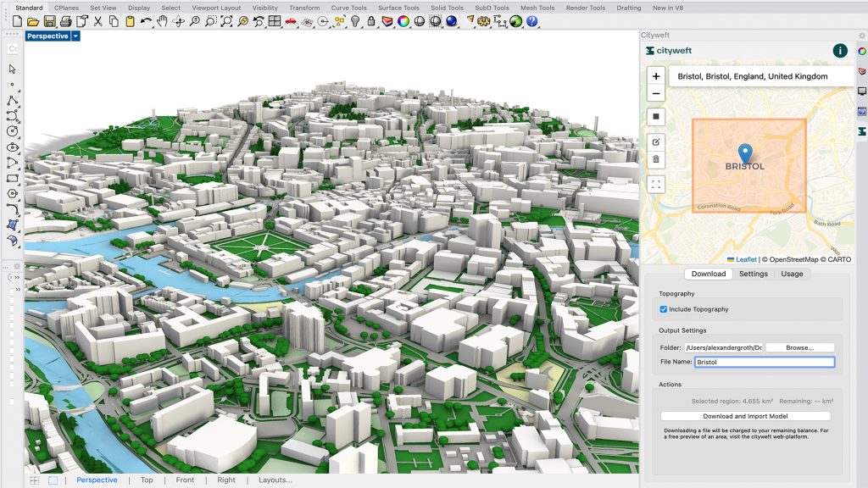Viewport: 868px width, 488px height.
Task: Zoom in on the Cityweft map
Action: pos(656,76)
